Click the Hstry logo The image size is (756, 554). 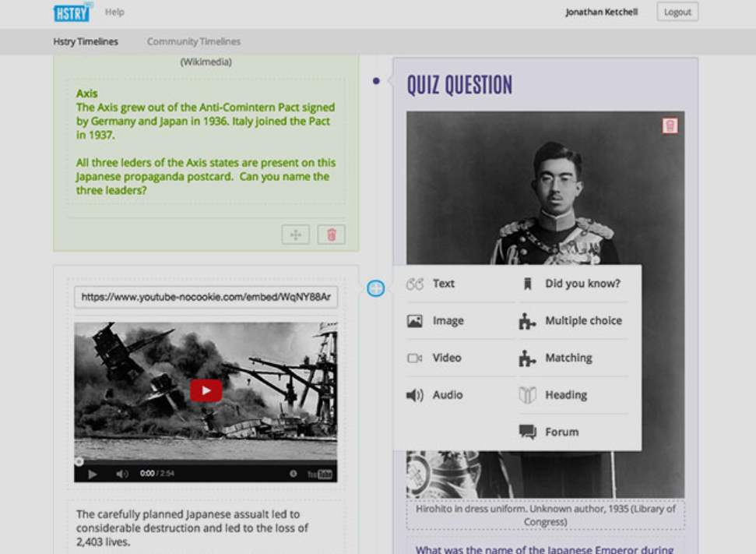(x=72, y=12)
